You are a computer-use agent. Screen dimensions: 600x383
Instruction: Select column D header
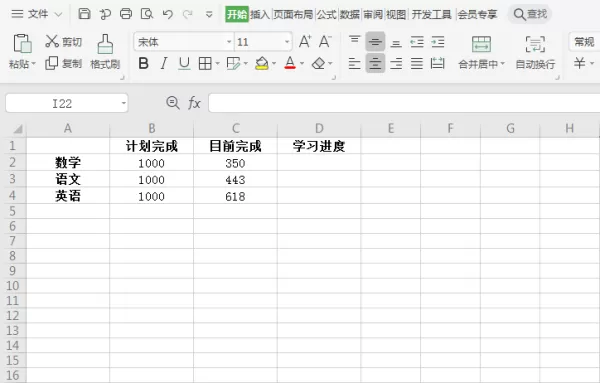(x=319, y=129)
